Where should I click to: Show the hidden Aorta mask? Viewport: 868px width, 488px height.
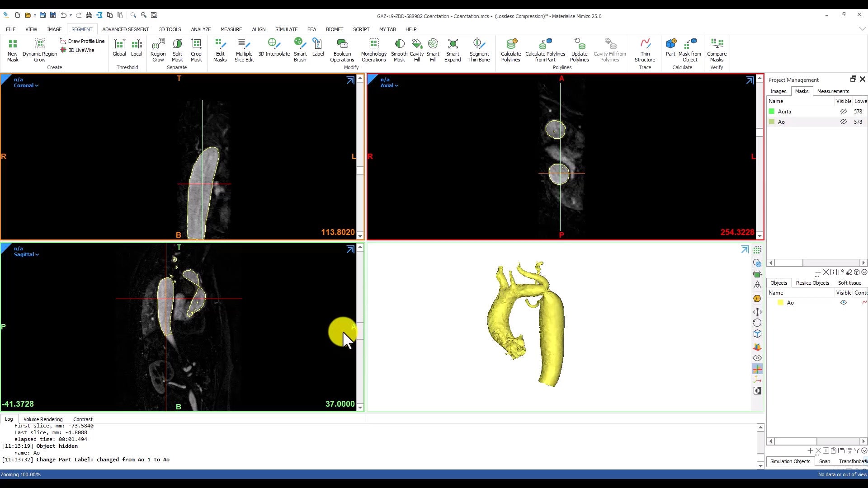[843, 112]
